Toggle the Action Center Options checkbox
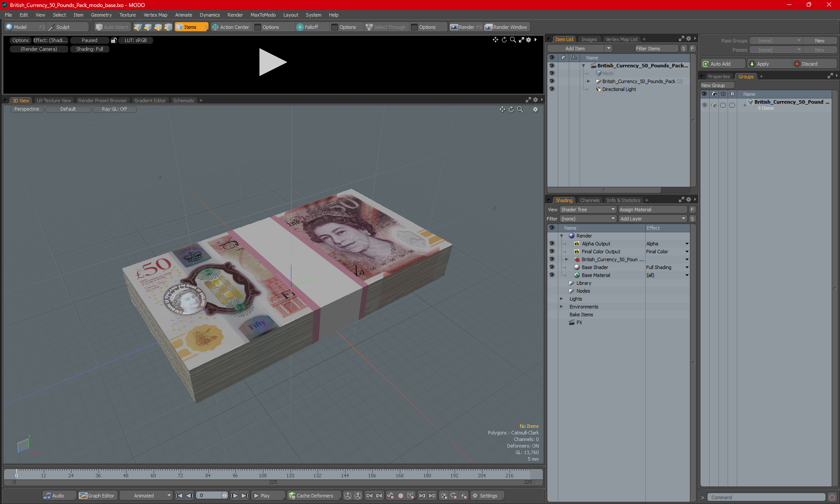Screen dimensions: 840x504 coord(258,27)
